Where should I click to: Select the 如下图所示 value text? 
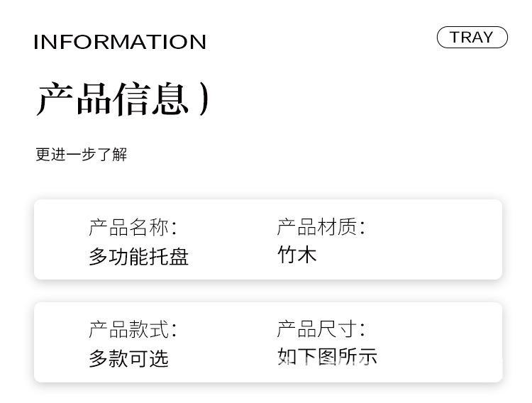point(327,356)
